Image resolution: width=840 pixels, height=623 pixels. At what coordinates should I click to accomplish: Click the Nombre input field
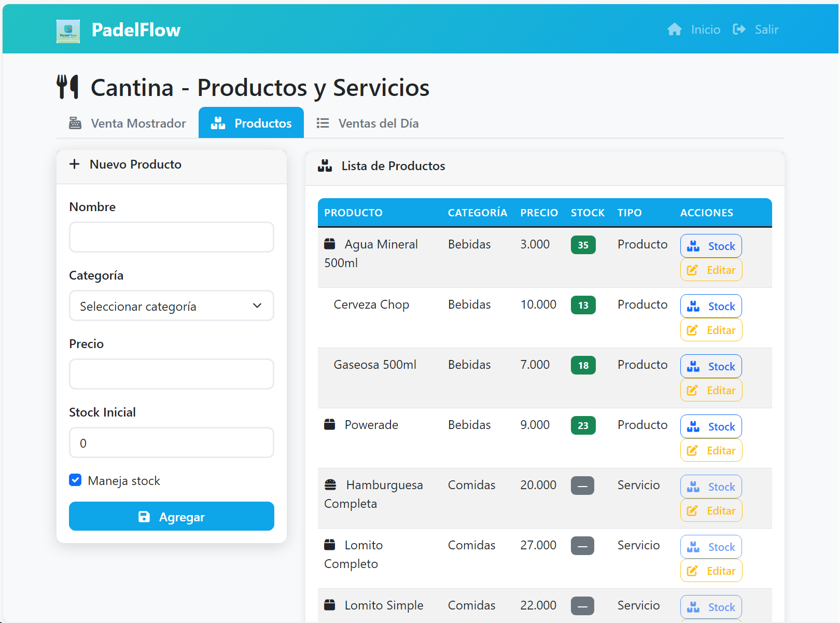point(171,238)
